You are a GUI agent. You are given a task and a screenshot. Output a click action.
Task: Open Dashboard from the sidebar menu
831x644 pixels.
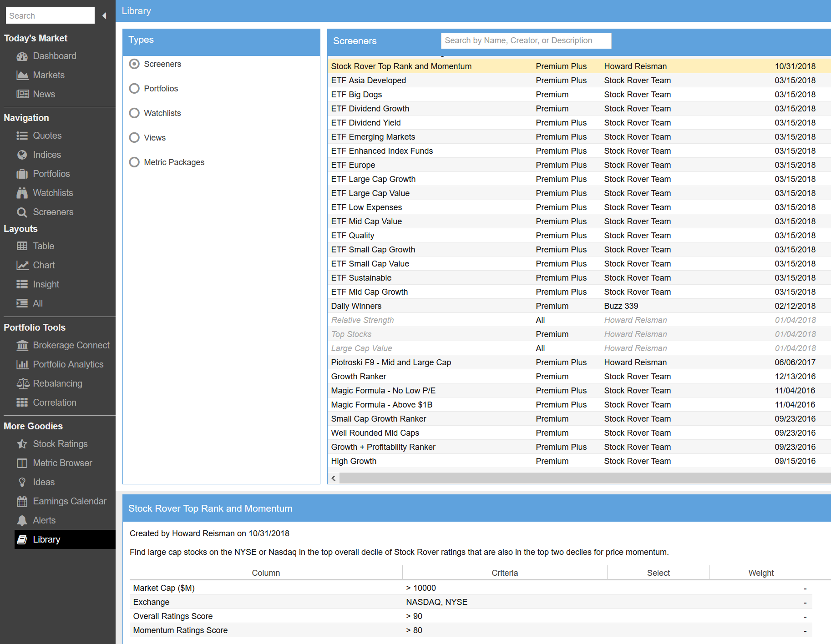pos(55,56)
